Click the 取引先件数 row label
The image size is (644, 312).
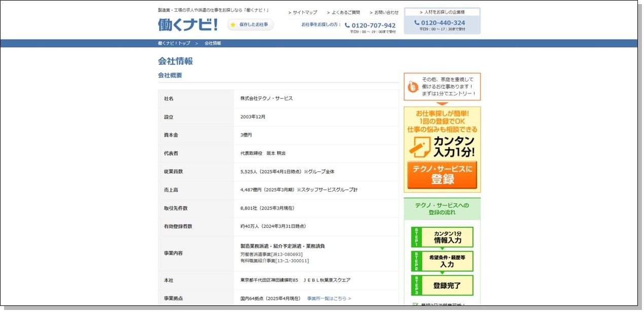176,208
